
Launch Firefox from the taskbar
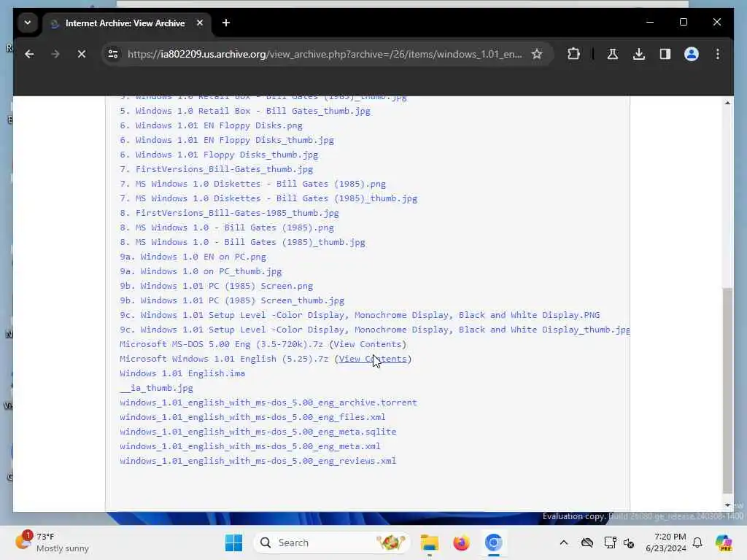461,542
